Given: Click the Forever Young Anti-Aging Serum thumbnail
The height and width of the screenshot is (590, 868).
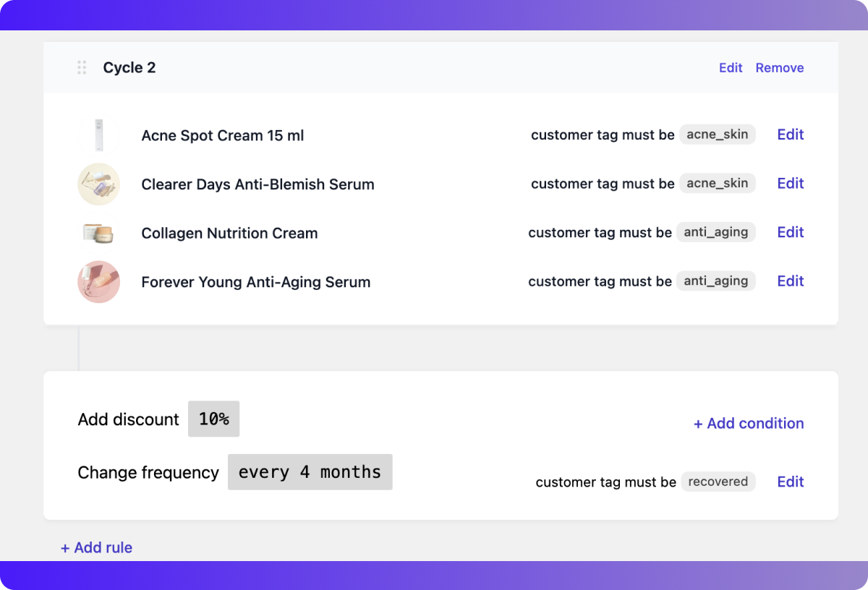Looking at the screenshot, I should pos(99,281).
